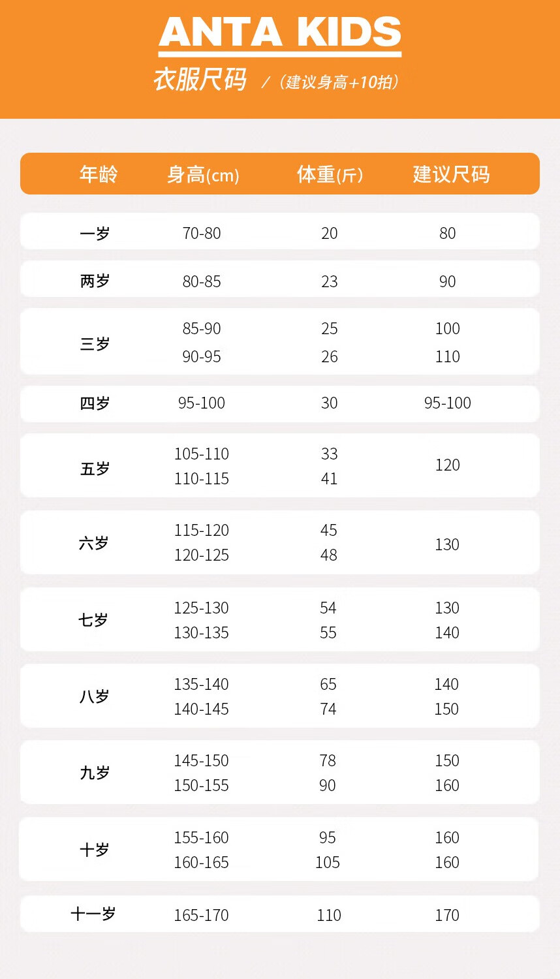Click the 三岁 row label
The height and width of the screenshot is (979, 560).
click(x=95, y=343)
